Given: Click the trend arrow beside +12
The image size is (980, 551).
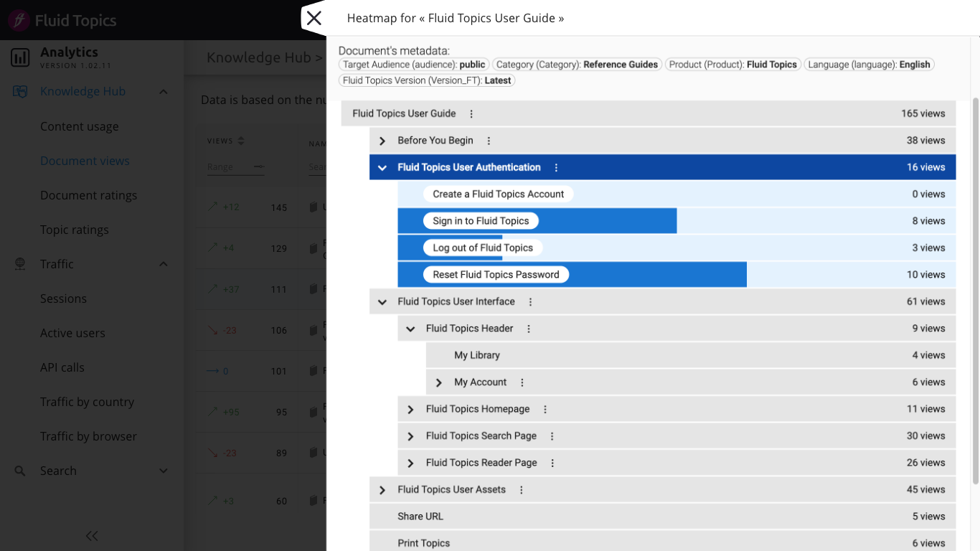Looking at the screenshot, I should 212,207.
